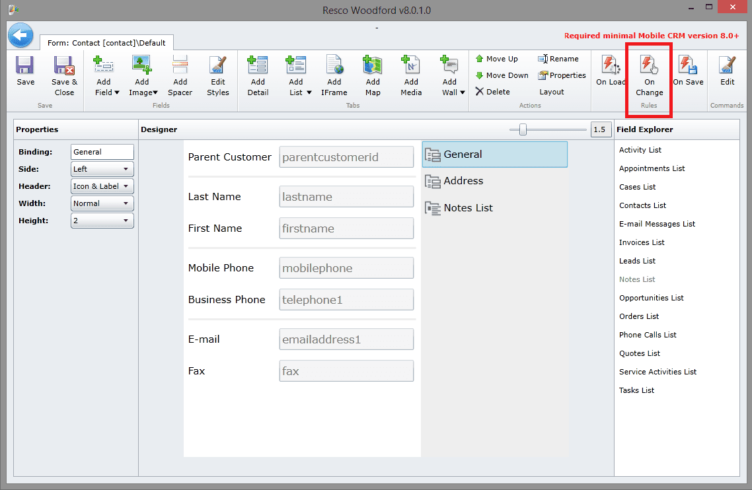Screen dimensions: 752x490
Task: Open the Width dropdown set to Normal
Action: 102,203
